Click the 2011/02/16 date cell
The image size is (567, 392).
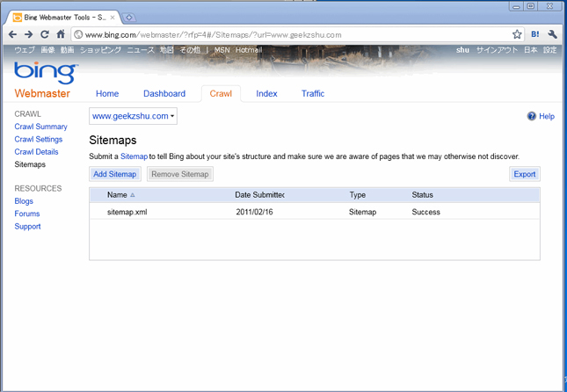[254, 212]
